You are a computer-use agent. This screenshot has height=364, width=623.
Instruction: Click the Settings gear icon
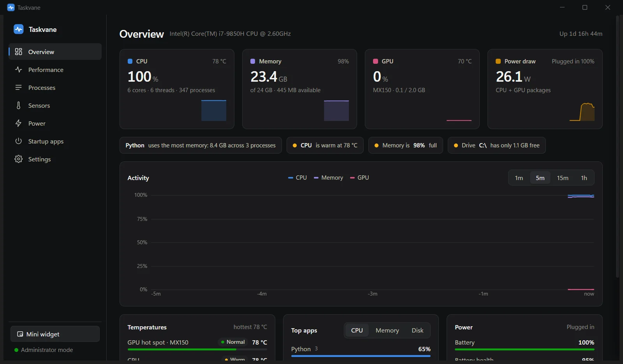pos(18,159)
